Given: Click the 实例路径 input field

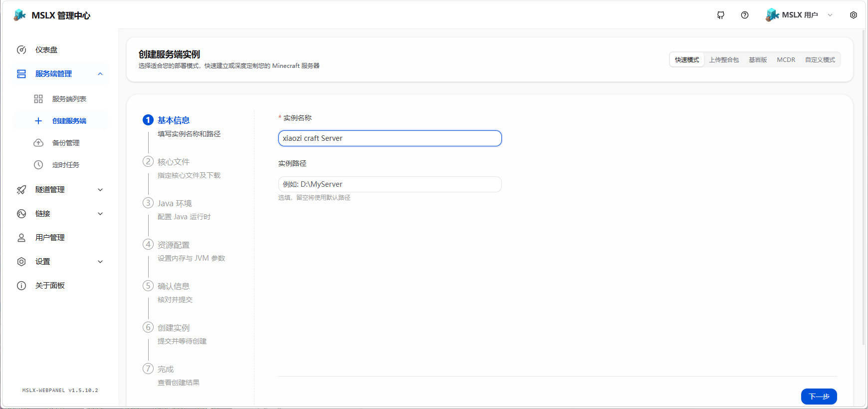Looking at the screenshot, I should 390,184.
